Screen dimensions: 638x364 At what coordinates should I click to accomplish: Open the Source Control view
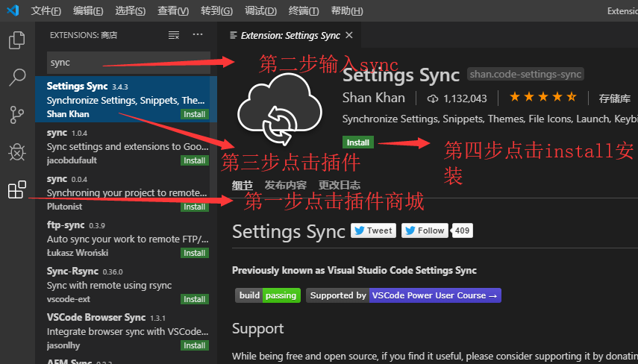(x=17, y=115)
